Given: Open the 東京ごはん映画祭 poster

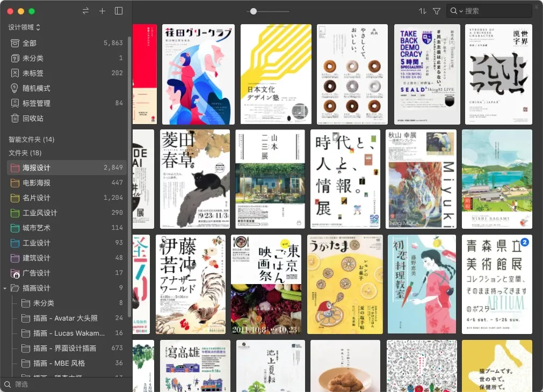Looking at the screenshot, I should tap(266, 284).
